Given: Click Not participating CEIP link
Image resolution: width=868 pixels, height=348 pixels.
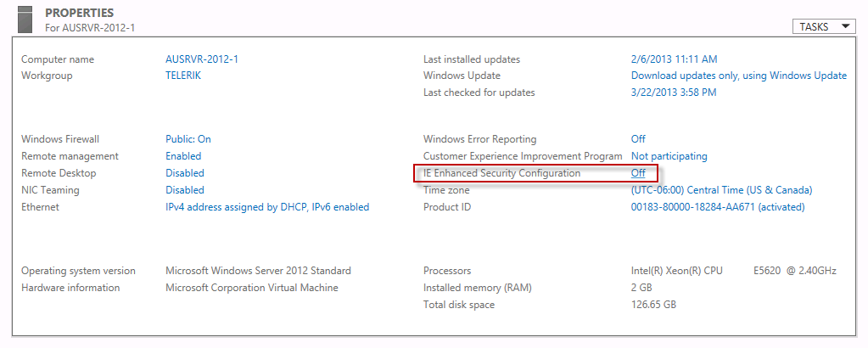Looking at the screenshot, I should click(669, 156).
